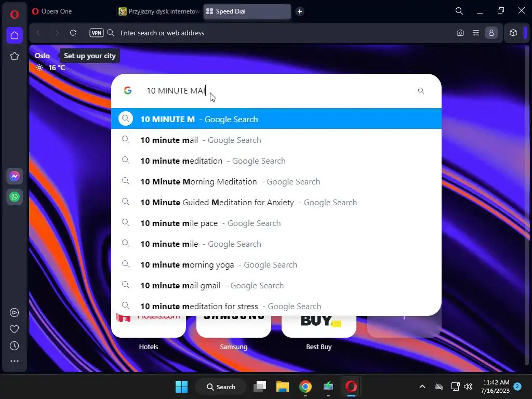532x399 pixels.
Task: Search tabs with the magnifier icon
Action: [459, 11]
